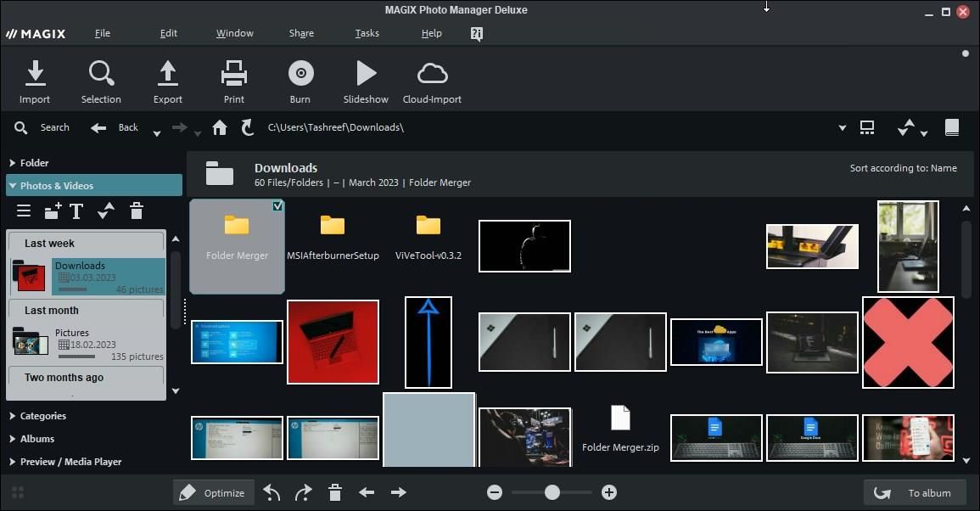The height and width of the screenshot is (511, 980).
Task: Click the To album button
Action: coord(915,493)
